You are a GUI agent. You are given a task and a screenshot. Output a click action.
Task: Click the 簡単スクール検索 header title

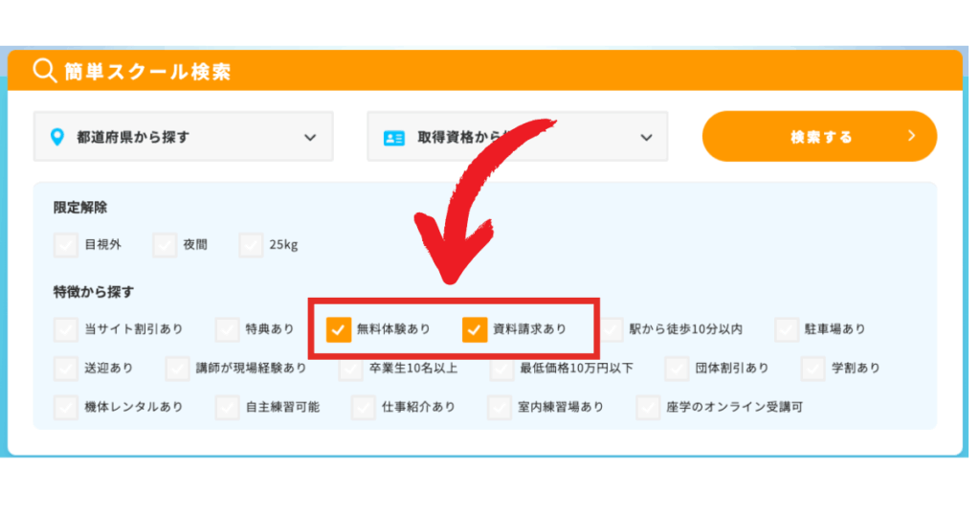147,72
